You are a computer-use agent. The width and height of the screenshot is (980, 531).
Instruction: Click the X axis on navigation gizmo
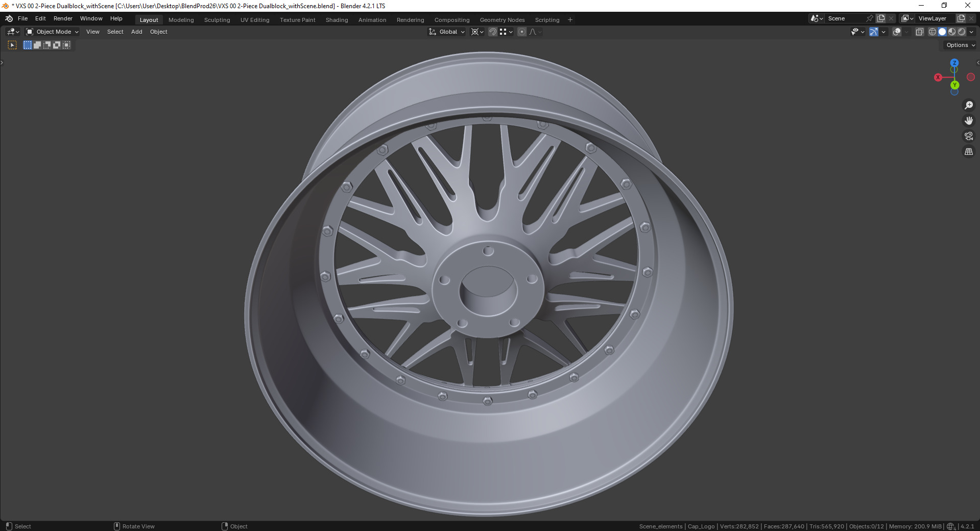(938, 77)
